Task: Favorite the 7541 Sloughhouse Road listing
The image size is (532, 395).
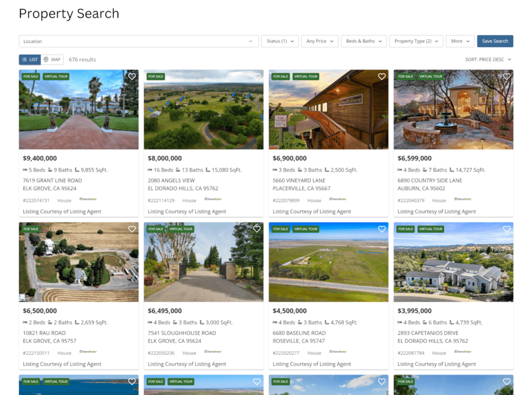Action: point(257,229)
